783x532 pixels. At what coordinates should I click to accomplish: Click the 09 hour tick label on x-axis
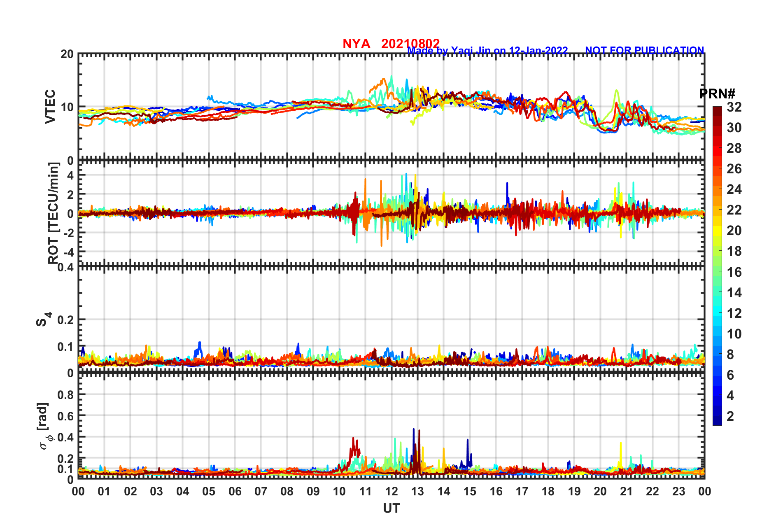(313, 491)
